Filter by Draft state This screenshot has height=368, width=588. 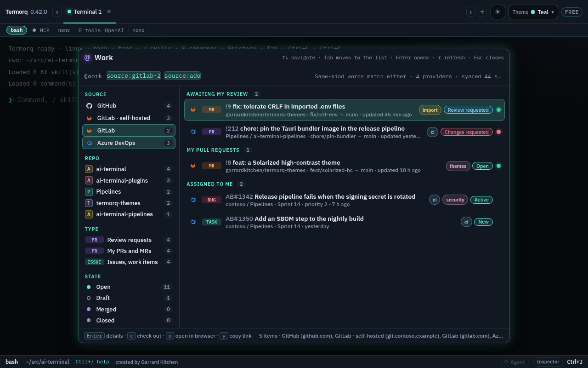tap(129, 298)
